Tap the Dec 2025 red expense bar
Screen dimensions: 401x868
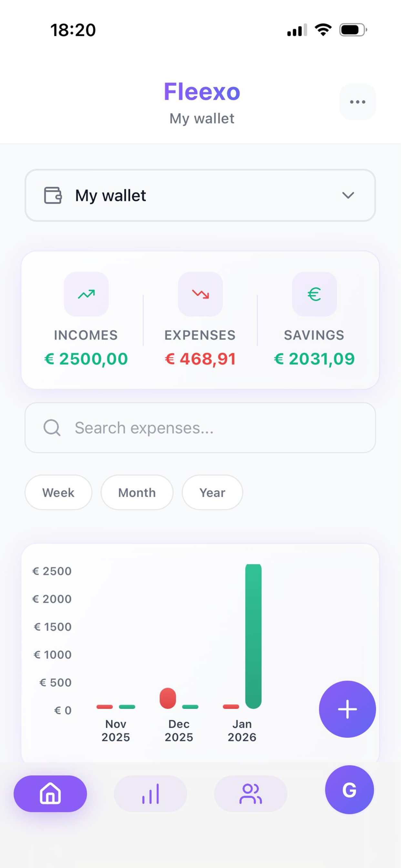168,698
